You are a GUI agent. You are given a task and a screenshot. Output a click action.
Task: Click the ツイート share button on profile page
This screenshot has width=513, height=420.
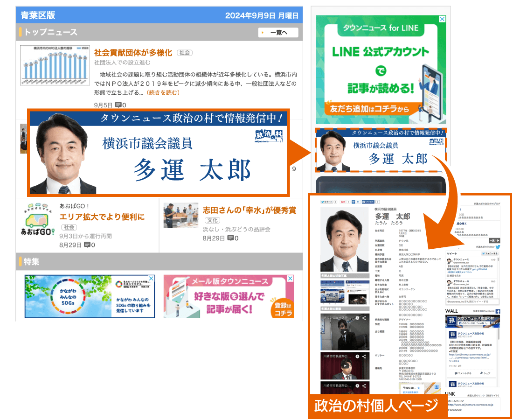[326, 202]
